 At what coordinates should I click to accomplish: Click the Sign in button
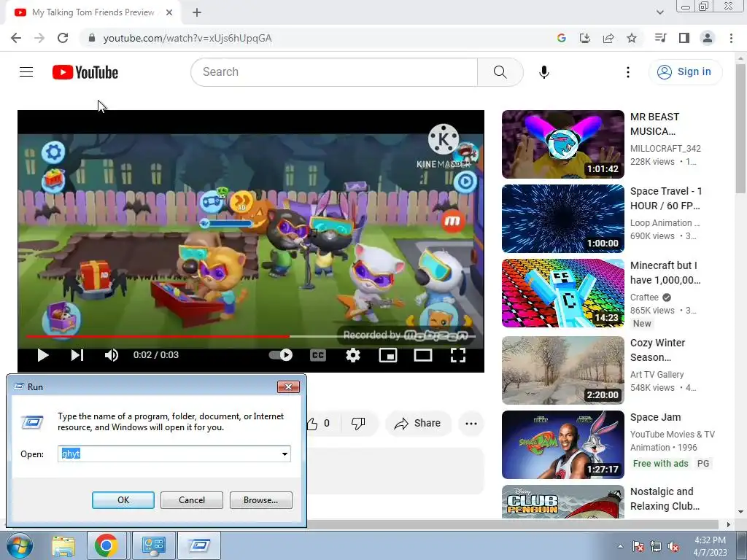pyautogui.click(x=685, y=72)
